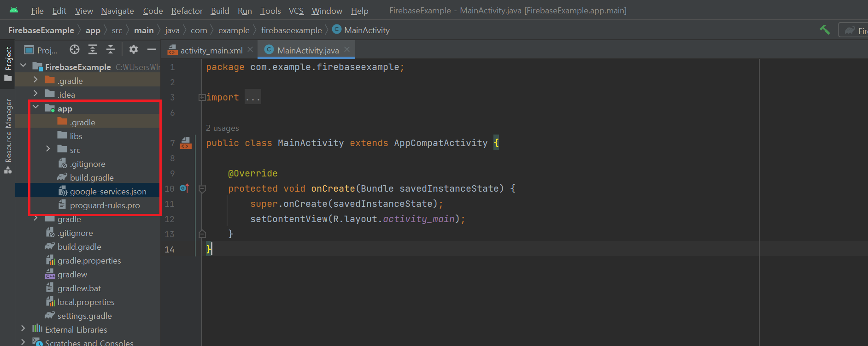Toggle the Project tool window tab
Viewport: 868px width, 346px height.
tap(8, 64)
